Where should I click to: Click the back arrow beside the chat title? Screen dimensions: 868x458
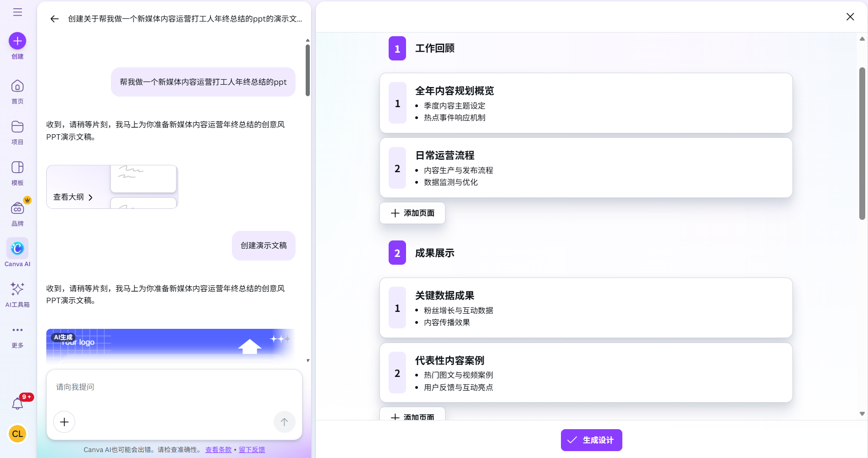coord(54,19)
